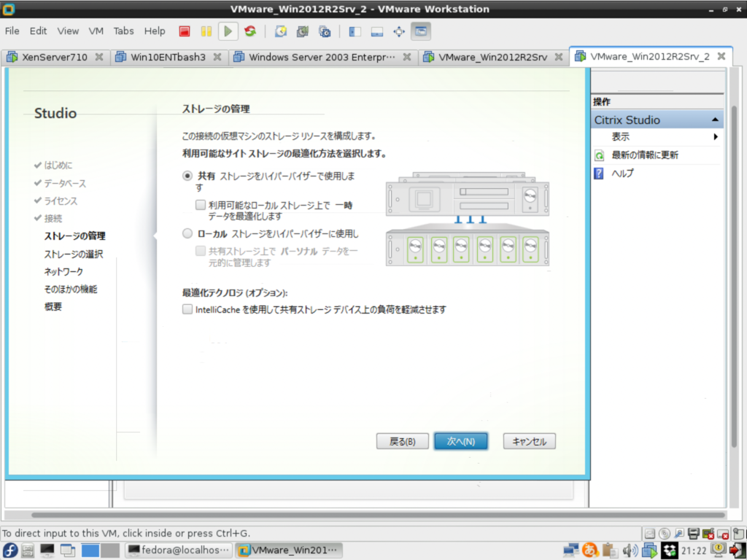The height and width of the screenshot is (560, 747).
Task: Click the VMware tray icon left of Dropbox
Action: point(649,551)
